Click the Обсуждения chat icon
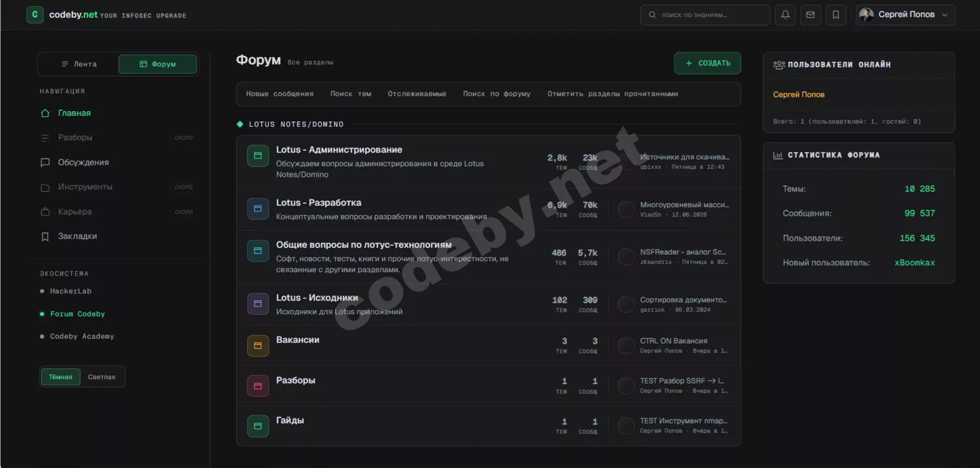 coord(45,162)
